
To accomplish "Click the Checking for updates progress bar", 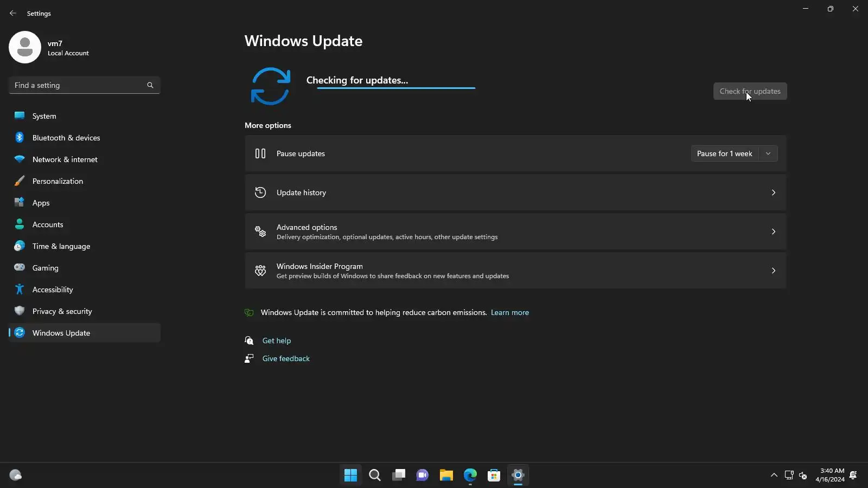I will (x=396, y=88).
